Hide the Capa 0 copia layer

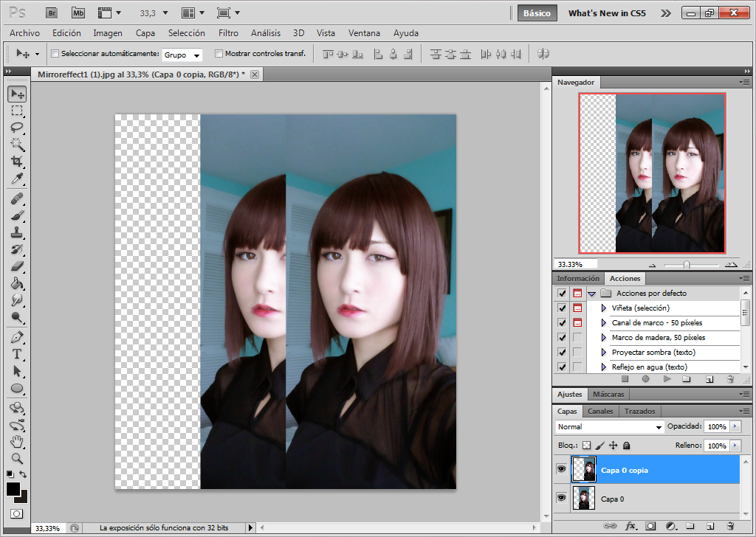pos(561,468)
